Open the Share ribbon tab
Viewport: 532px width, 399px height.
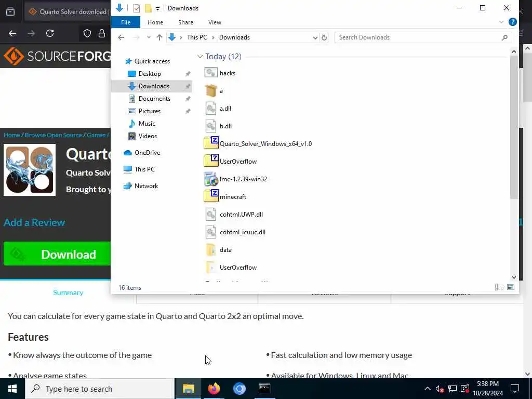(185, 22)
